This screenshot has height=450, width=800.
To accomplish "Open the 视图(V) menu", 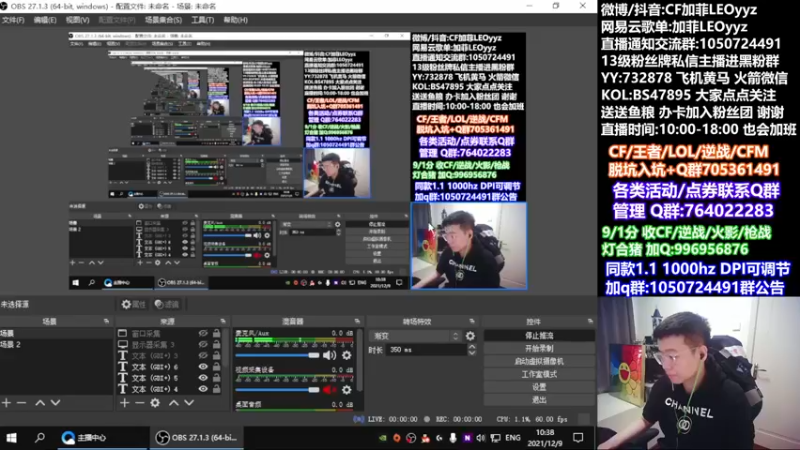I will point(78,20).
